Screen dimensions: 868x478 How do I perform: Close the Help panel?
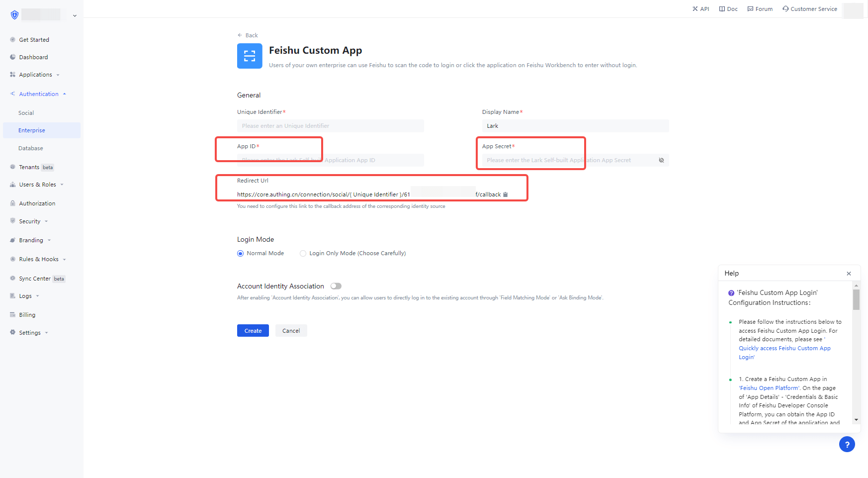(x=849, y=274)
